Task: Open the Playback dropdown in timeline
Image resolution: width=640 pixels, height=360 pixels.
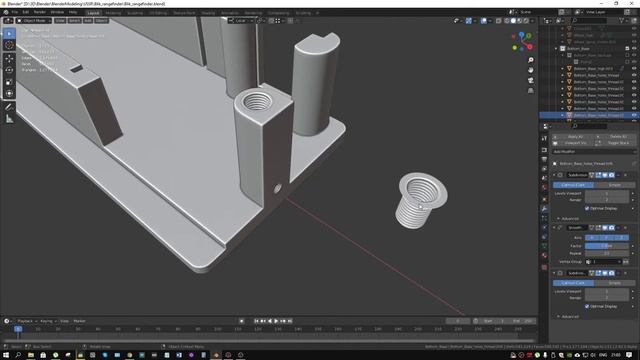Action: [x=27, y=321]
